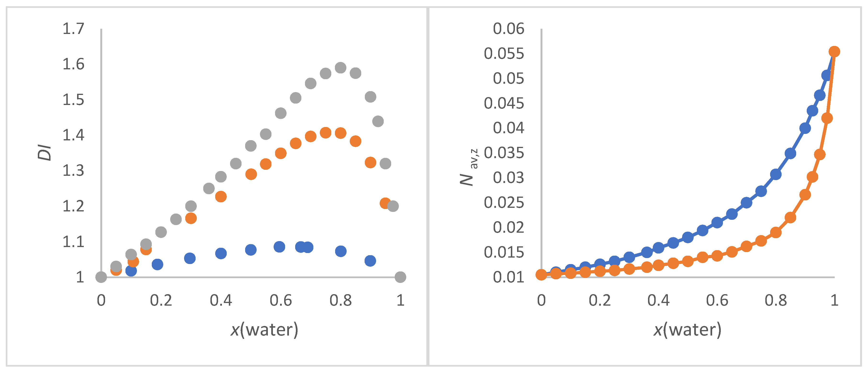Select the rightmost blue point in DI chart
The image size is (868, 375).
click(x=370, y=260)
